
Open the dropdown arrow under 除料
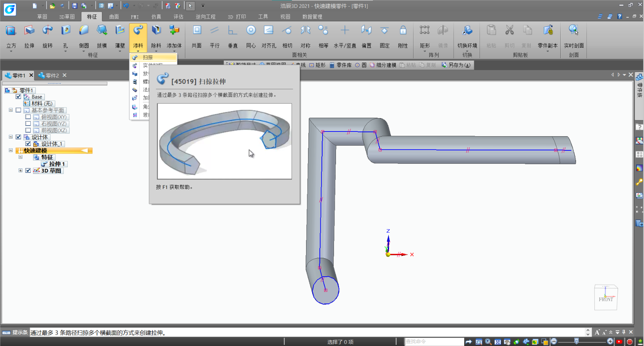coord(156,51)
